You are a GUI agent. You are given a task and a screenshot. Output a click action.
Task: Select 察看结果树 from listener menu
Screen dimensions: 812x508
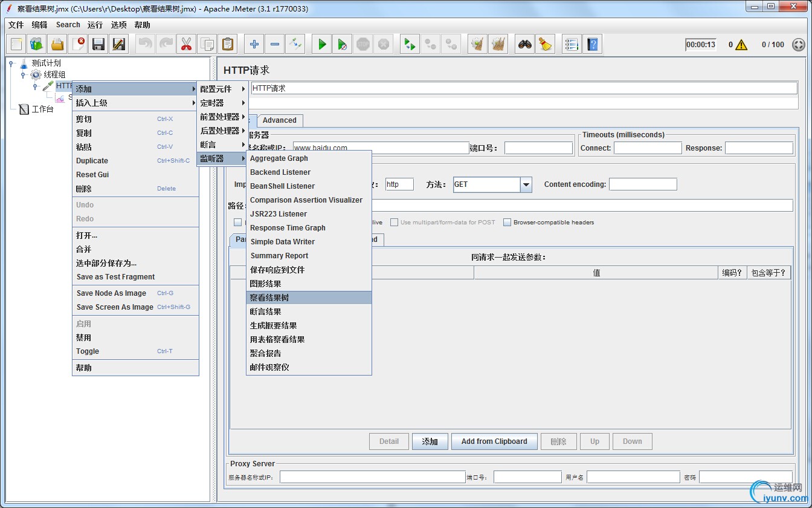point(309,298)
